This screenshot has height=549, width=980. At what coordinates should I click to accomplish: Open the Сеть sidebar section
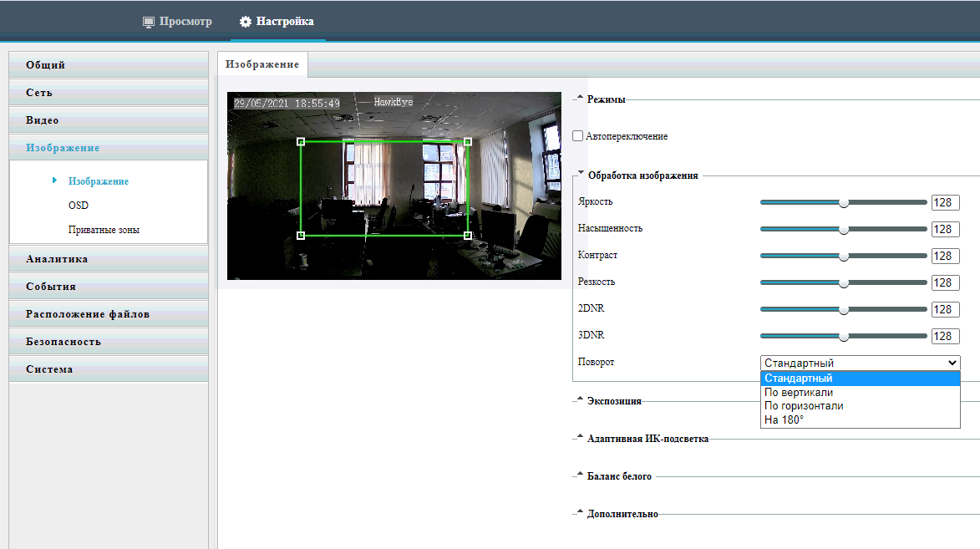click(109, 93)
